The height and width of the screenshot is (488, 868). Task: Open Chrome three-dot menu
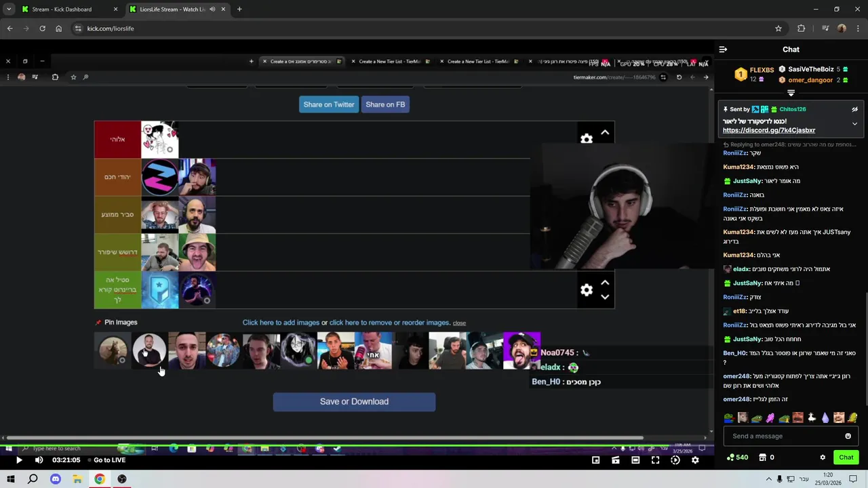(x=858, y=28)
